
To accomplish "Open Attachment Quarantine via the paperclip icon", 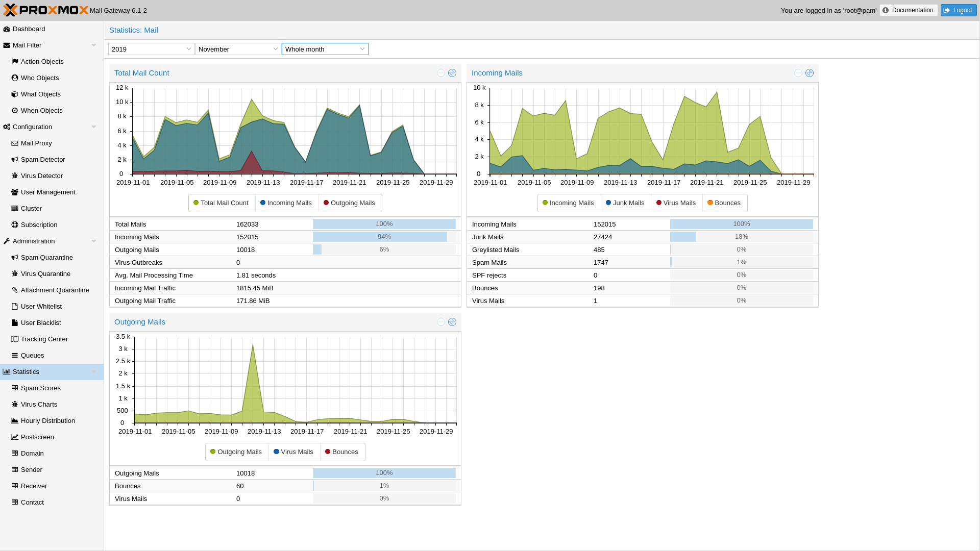I will point(14,290).
